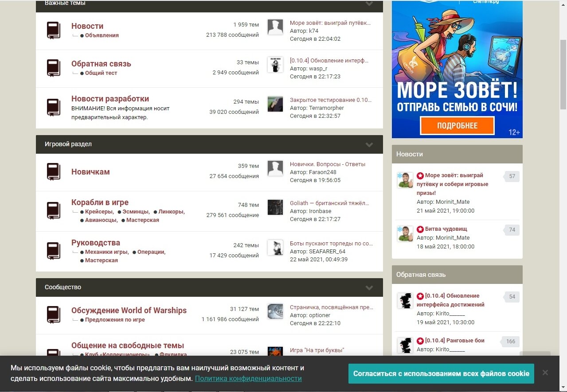Viewport: 567px width, 392px height.
Task: Open Terramorpher's avatar thumbnail
Action: (275, 104)
